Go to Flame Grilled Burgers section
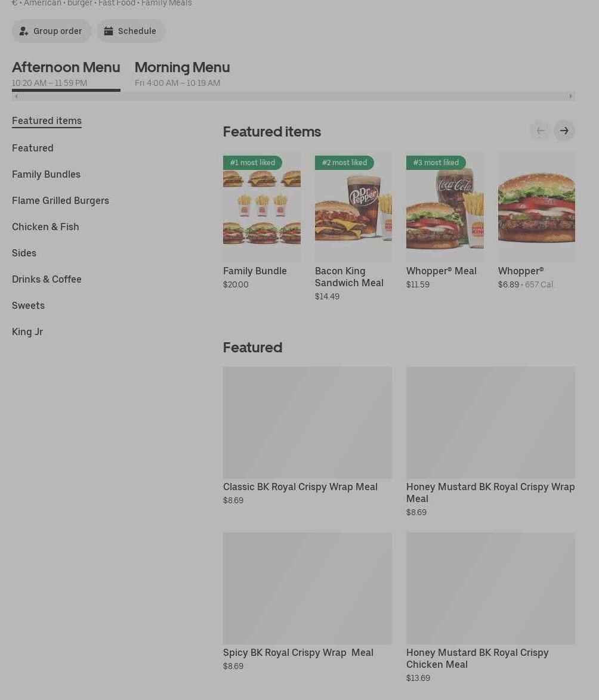 point(60,201)
